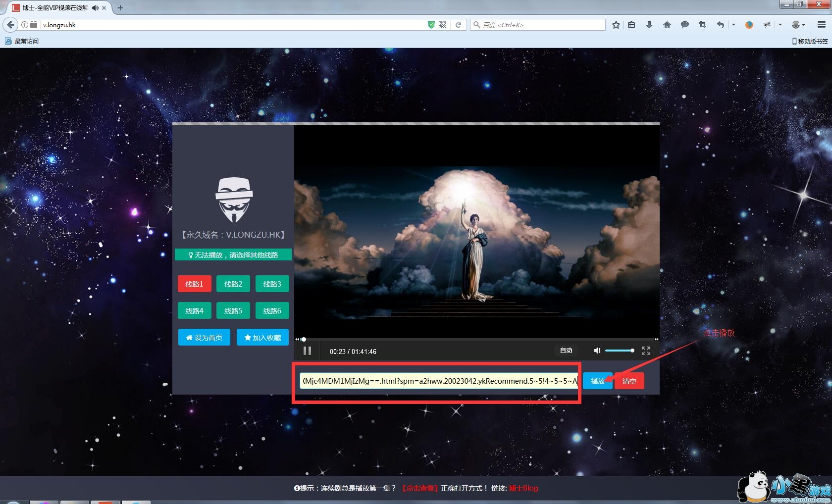The height and width of the screenshot is (504, 832).
Task: Click the 设为首页 button
Action: [x=204, y=337]
